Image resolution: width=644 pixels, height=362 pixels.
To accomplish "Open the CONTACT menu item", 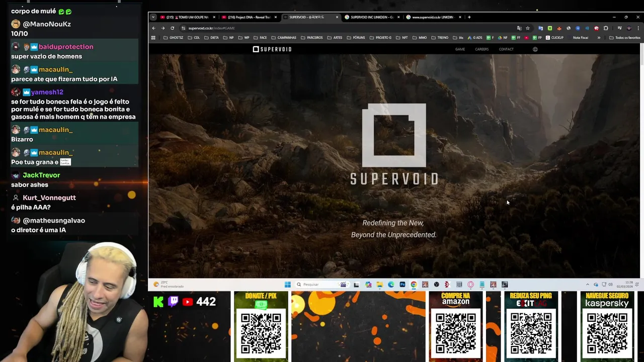I will pyautogui.click(x=506, y=49).
